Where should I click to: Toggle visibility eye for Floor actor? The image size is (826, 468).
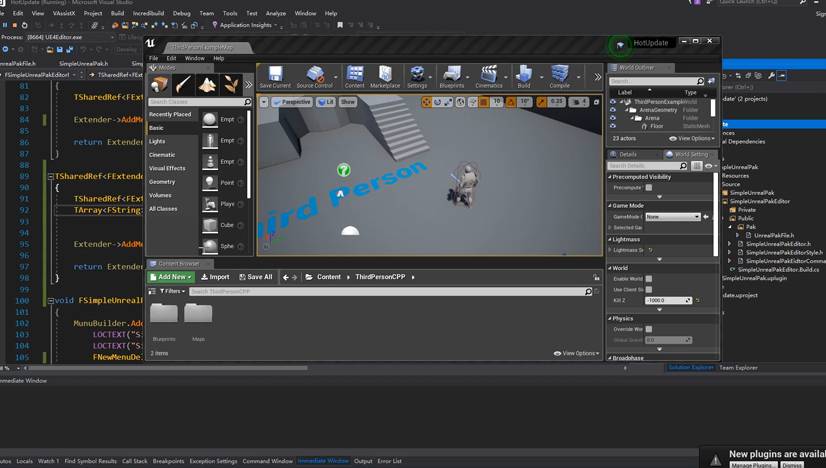pos(613,126)
